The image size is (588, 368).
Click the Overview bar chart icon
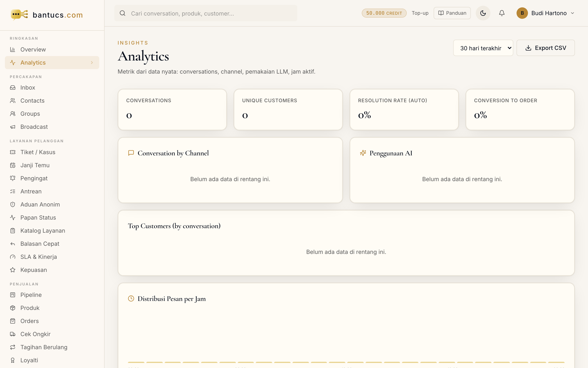point(13,49)
